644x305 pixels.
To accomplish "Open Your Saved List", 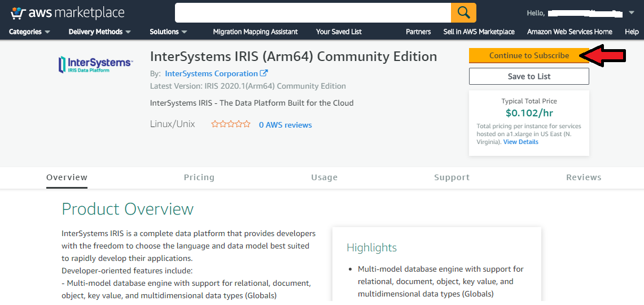I will pyautogui.click(x=339, y=32).
